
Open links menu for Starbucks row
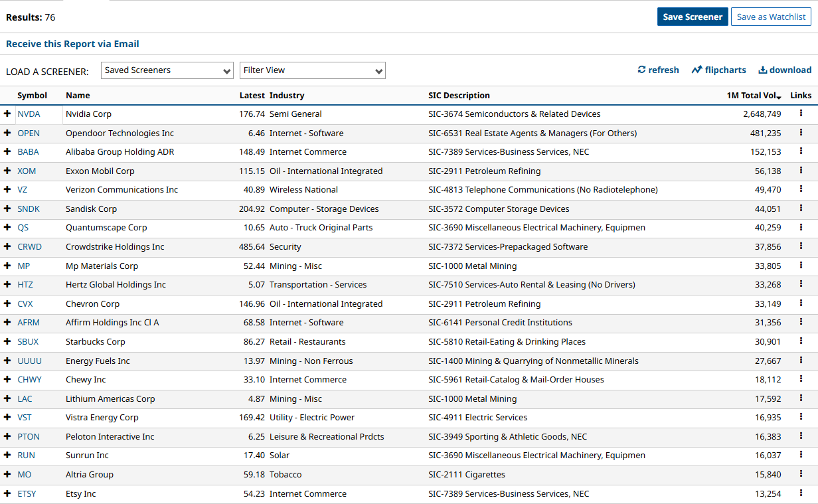click(x=801, y=341)
